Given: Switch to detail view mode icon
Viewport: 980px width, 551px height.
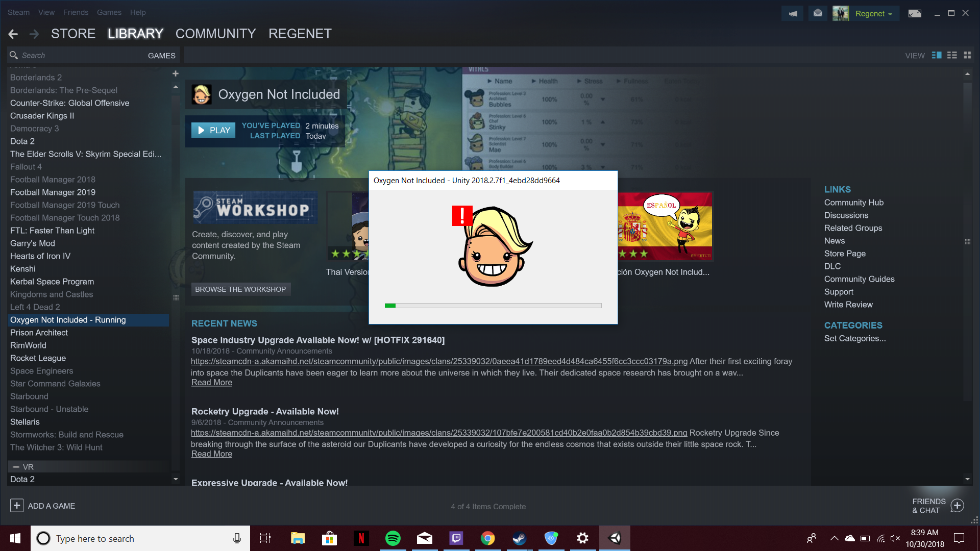Looking at the screenshot, I should tap(937, 55).
